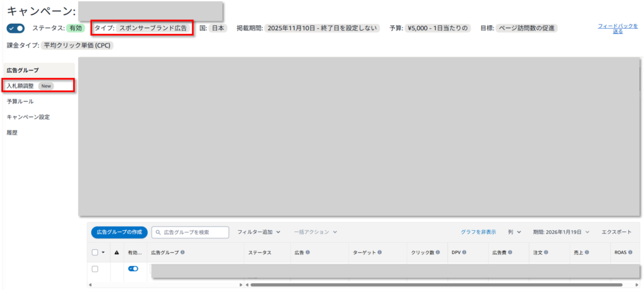The width and height of the screenshot is (644, 290).
Task: Open the フィルター追加 dropdown
Action: (x=258, y=232)
